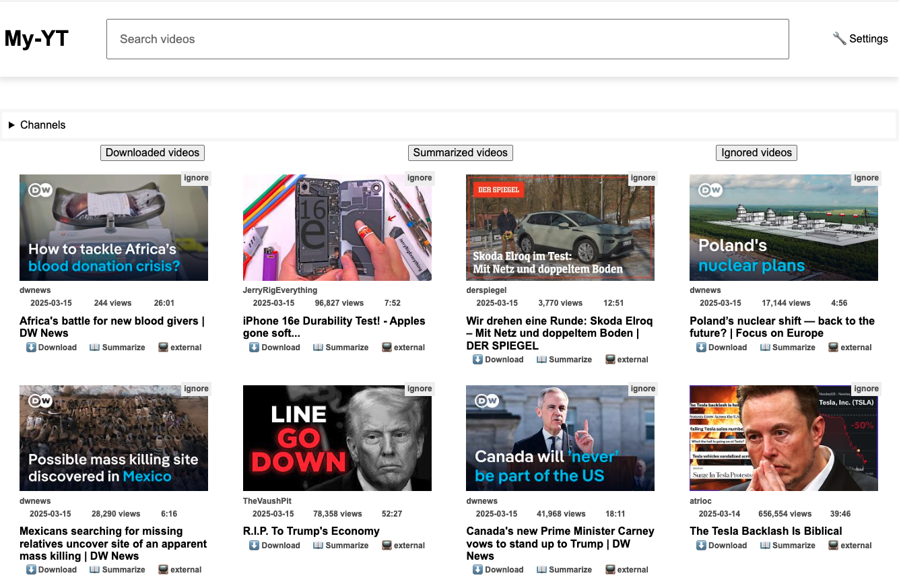Click Summarize book icon for R.I.P. To Trump's Economy
Viewport: 899px width, 588px height.
click(x=318, y=546)
